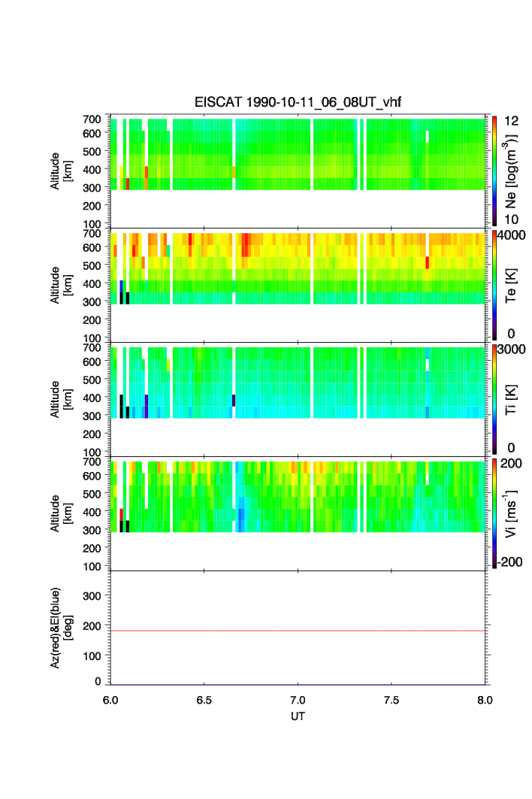Viewport: 532px width, 799px height.
Task: Click the 600 altitude tick of the Vi panel
Action: 92,476
